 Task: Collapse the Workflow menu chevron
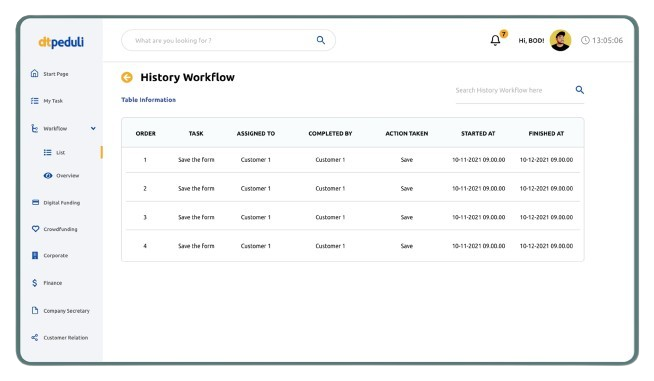[93, 128]
